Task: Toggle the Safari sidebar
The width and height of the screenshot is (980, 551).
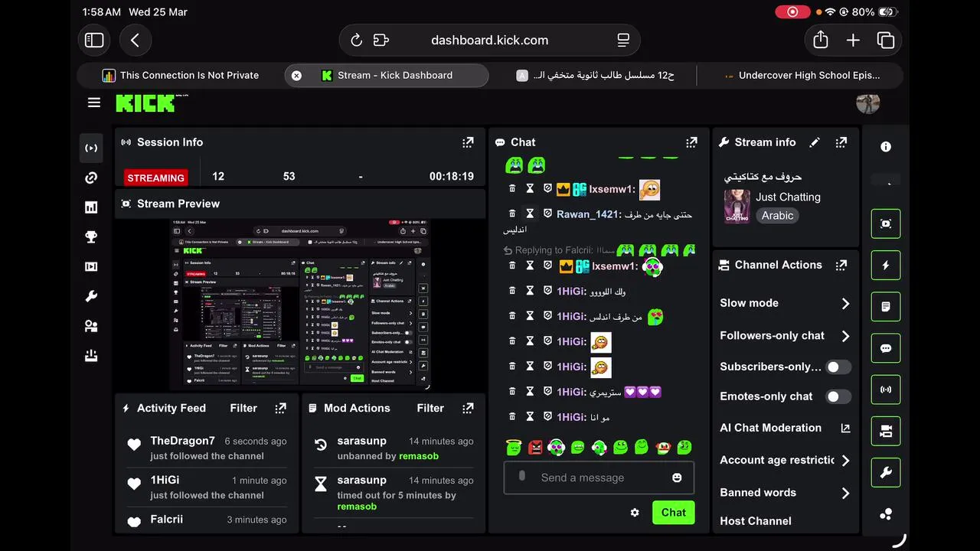Action: (x=94, y=41)
